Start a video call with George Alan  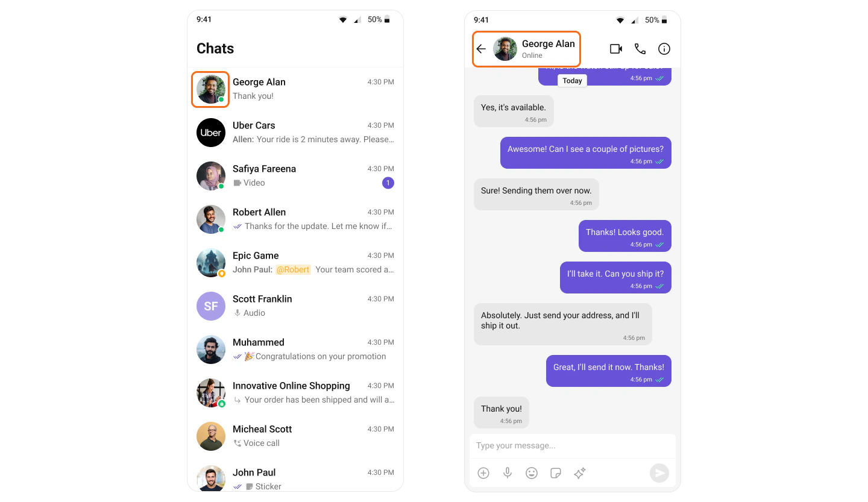point(615,49)
